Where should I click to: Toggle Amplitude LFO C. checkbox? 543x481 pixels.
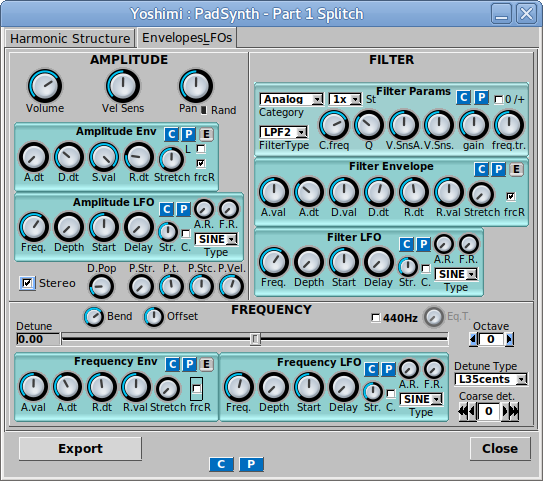tap(186, 234)
